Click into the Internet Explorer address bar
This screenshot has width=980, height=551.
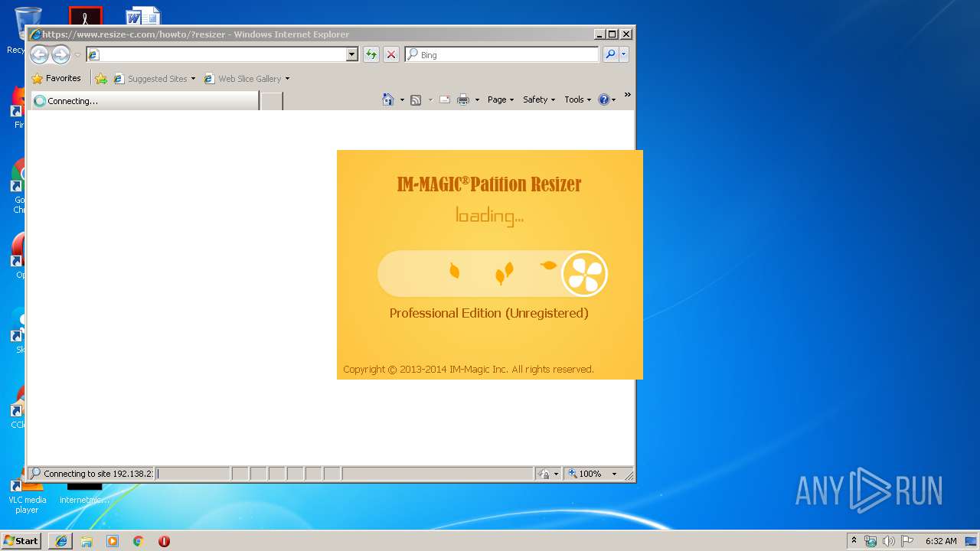[x=216, y=54]
